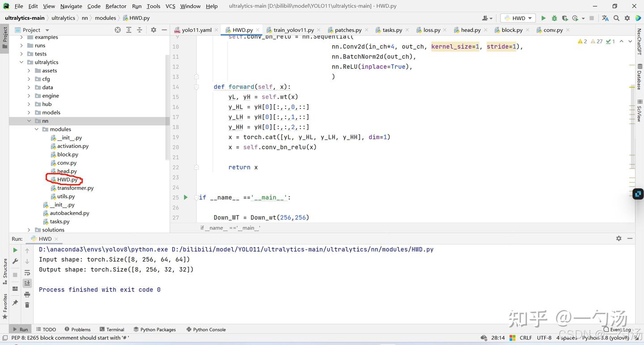Click the UTF-8 encoding in status bar
This screenshot has height=345, width=644.
(544, 338)
